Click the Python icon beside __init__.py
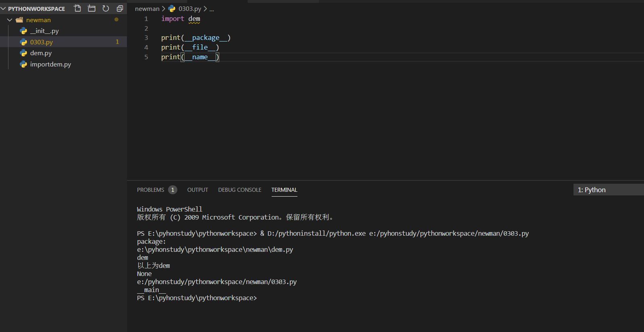This screenshot has width=644, height=332. point(23,31)
